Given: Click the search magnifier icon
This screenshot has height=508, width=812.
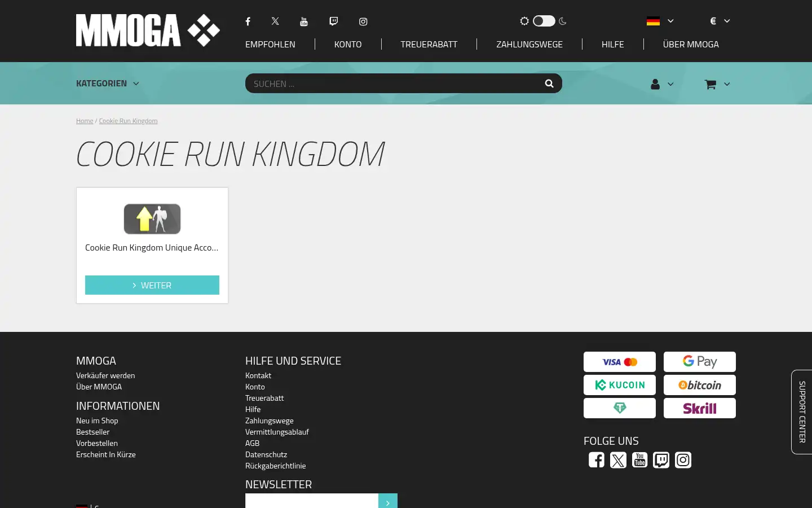Looking at the screenshot, I should 549,84.
